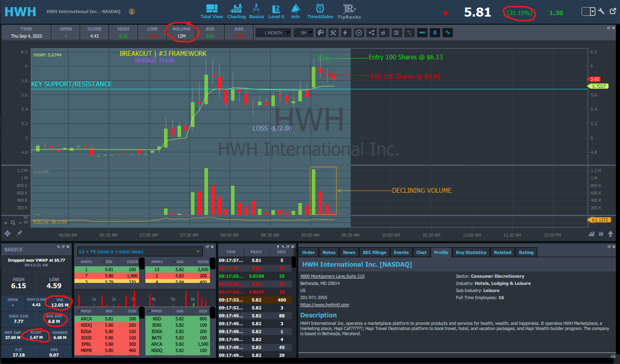The height and width of the screenshot is (364, 620).
Task: Switch to the News tab
Action: point(349,252)
